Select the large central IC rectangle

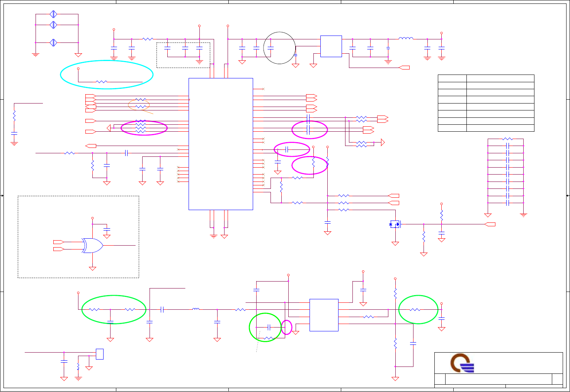(x=221, y=144)
